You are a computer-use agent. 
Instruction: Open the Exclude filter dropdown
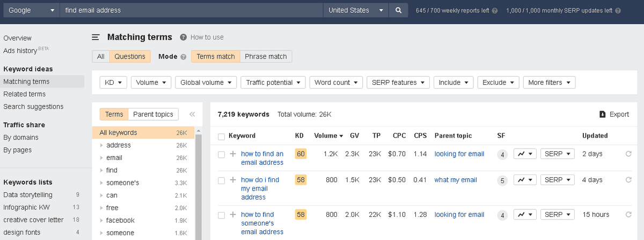498,82
